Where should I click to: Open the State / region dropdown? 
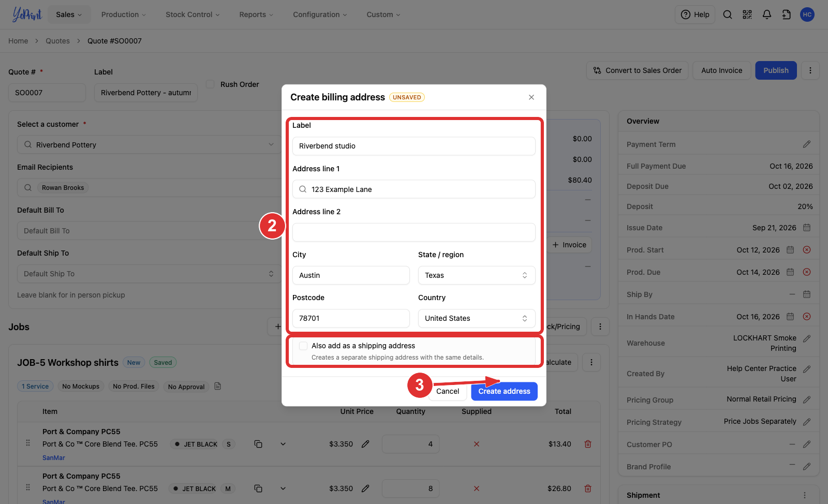point(477,275)
